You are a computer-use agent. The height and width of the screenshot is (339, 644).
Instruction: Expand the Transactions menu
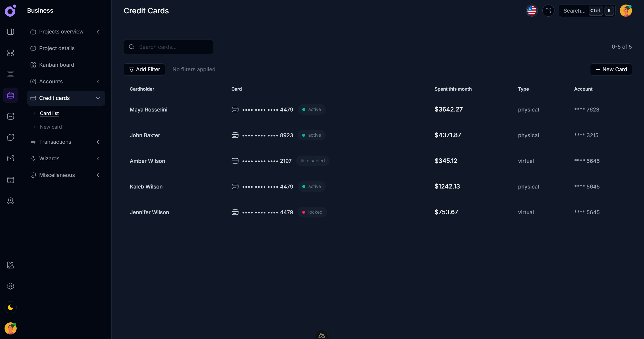pos(55,142)
